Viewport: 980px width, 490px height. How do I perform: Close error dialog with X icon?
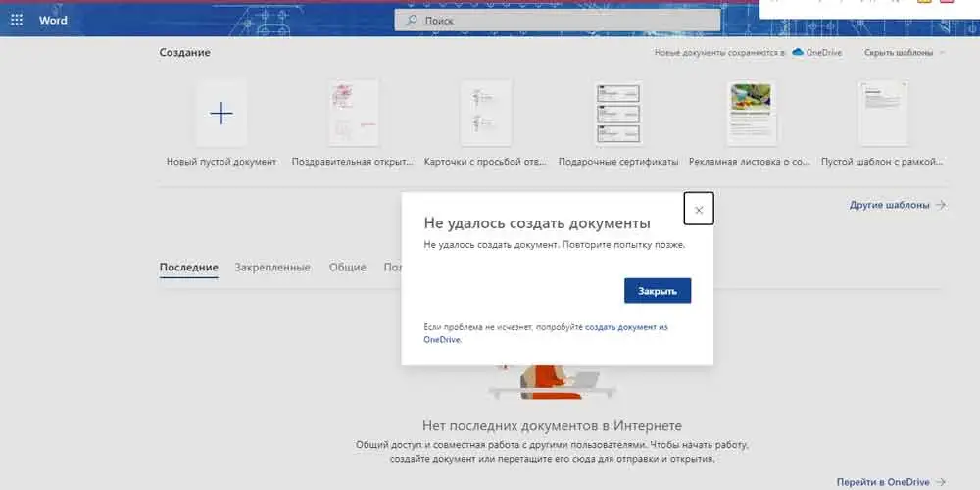pyautogui.click(x=699, y=210)
